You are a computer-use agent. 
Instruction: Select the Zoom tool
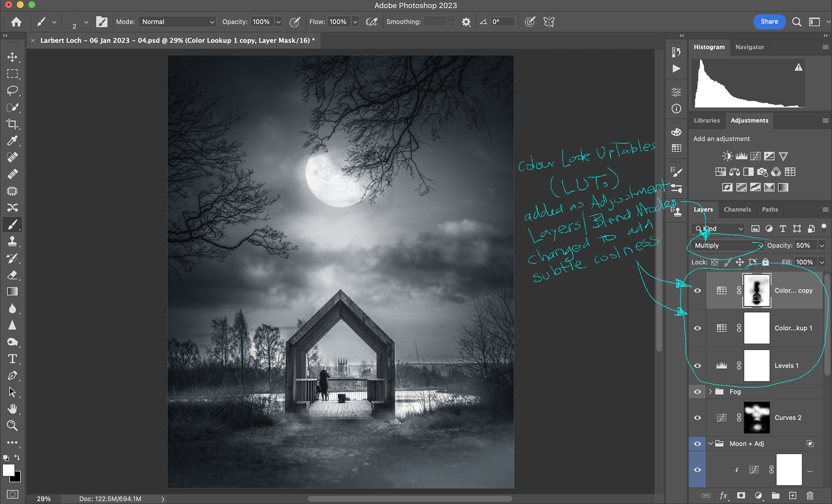point(12,426)
